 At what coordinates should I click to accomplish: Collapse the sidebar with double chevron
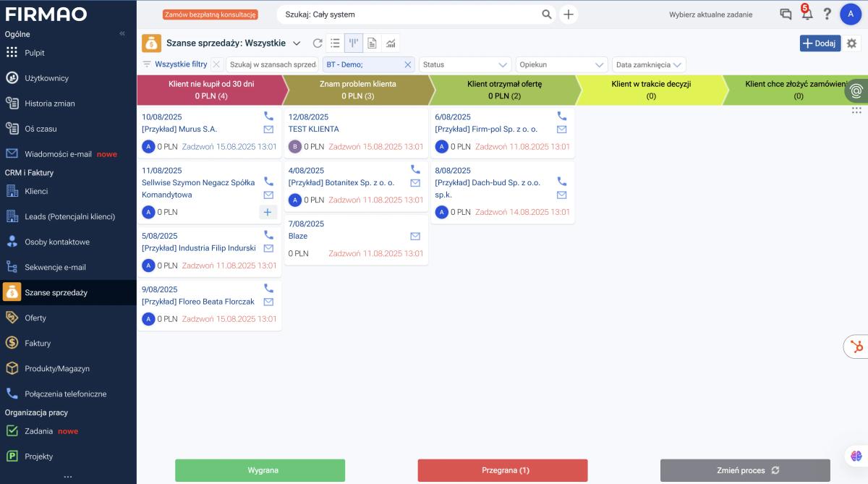tap(122, 34)
